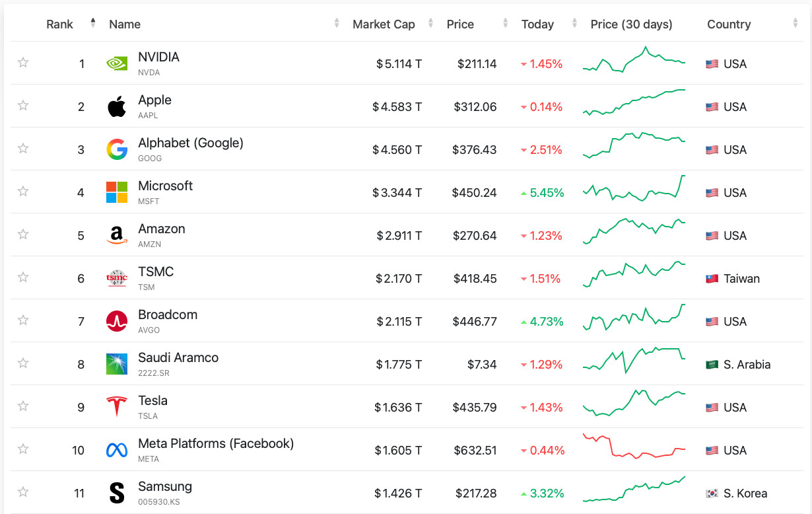Click the Meta Platforms logo
Image resolution: width=812 pixels, height=514 pixels.
coord(117,450)
